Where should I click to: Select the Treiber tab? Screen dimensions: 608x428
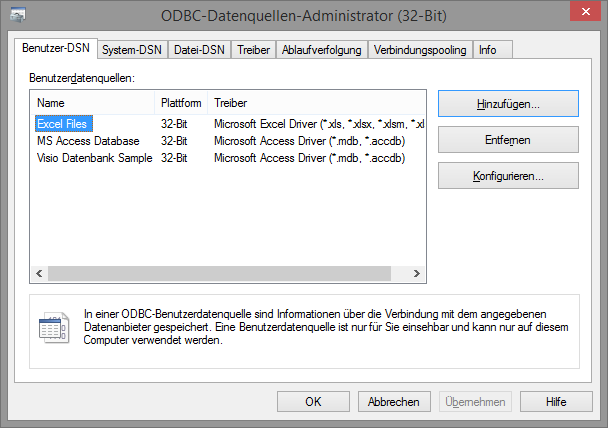pos(253,50)
